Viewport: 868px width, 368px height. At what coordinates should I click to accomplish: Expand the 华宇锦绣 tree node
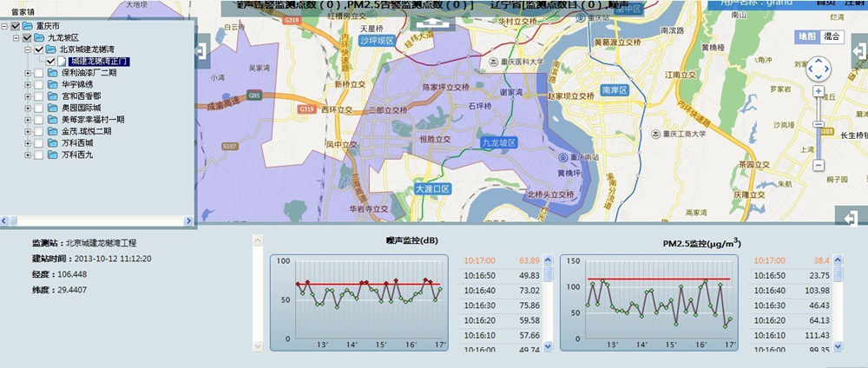point(28,84)
